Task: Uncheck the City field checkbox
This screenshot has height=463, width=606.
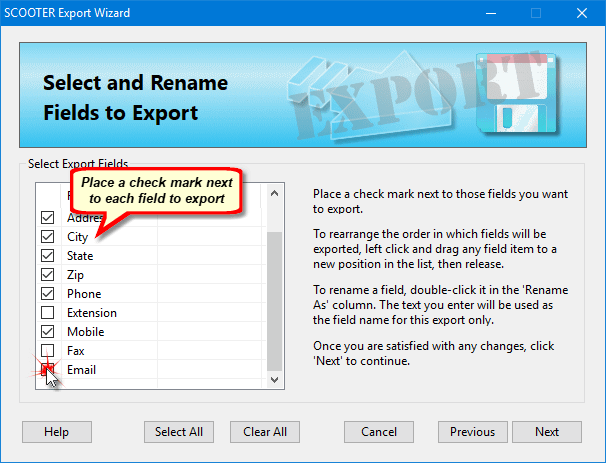Action: (x=48, y=237)
